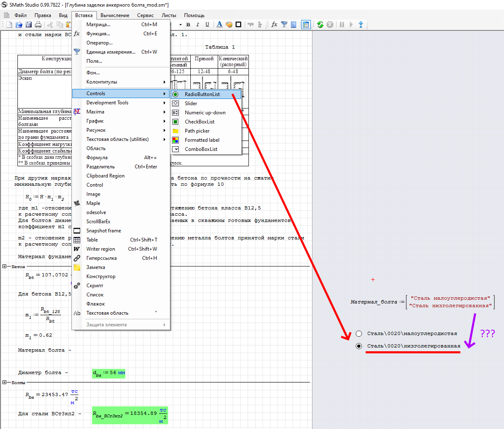
Task: Choose 'Матрица...' from Insert menu
Action: pos(98,25)
